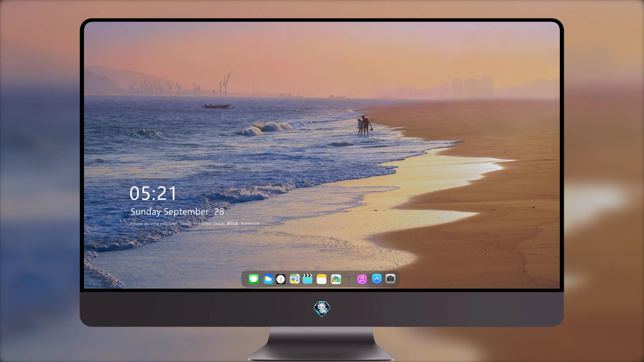Open the green Messages app in the dock
The height and width of the screenshot is (362, 644).
[254, 279]
